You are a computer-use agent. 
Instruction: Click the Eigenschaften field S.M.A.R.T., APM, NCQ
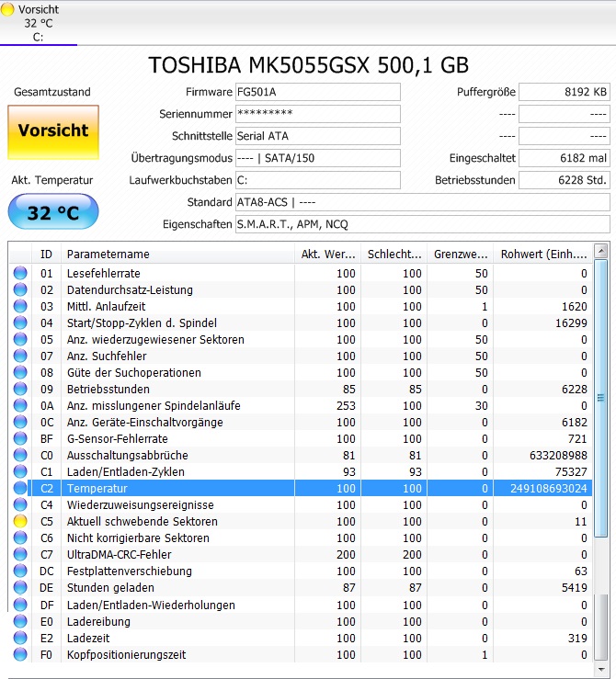click(x=422, y=225)
